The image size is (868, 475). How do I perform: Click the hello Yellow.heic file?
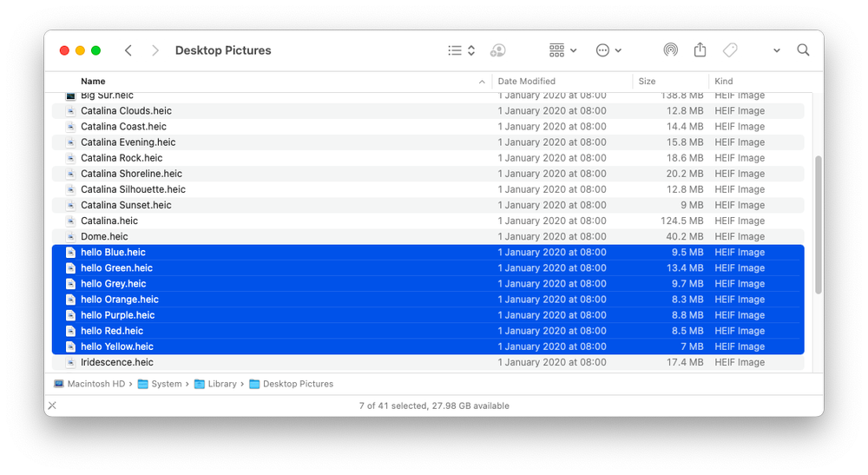pyautogui.click(x=428, y=346)
